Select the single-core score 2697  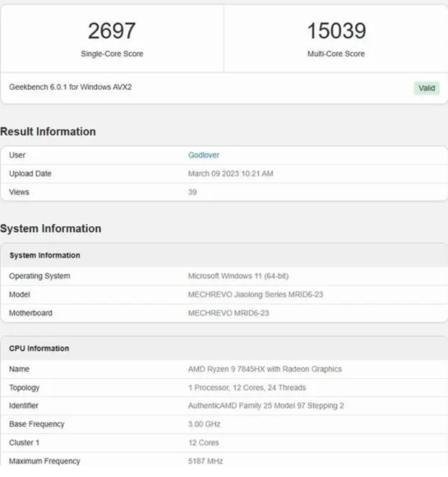(112, 31)
